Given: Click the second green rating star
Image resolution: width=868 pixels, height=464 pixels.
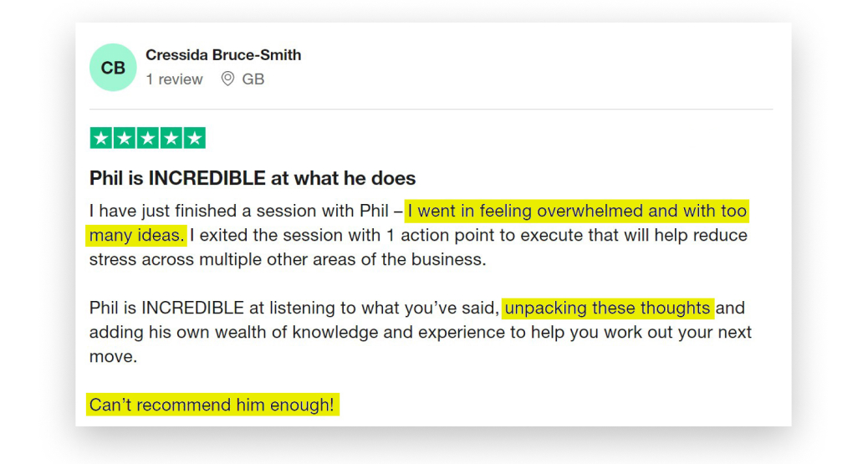Looking at the screenshot, I should pyautogui.click(x=125, y=138).
